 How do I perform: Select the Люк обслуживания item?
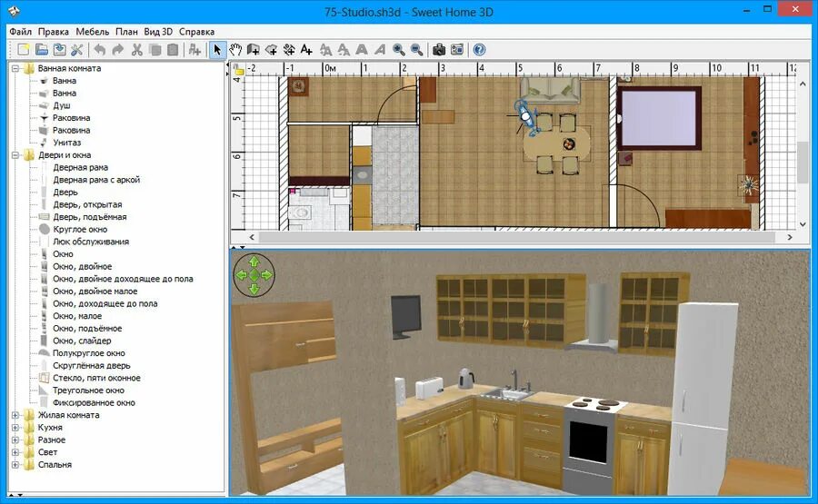pos(91,242)
